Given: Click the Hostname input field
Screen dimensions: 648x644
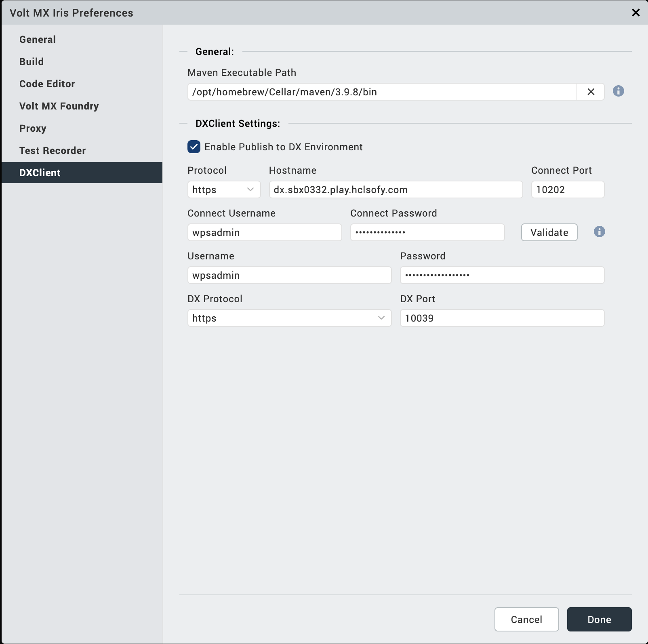Looking at the screenshot, I should pos(396,190).
